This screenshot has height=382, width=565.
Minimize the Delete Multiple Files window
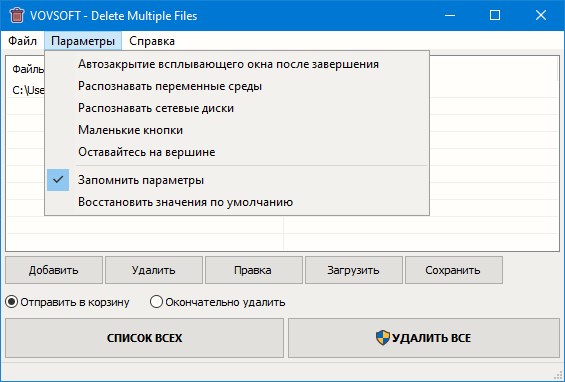click(x=450, y=15)
